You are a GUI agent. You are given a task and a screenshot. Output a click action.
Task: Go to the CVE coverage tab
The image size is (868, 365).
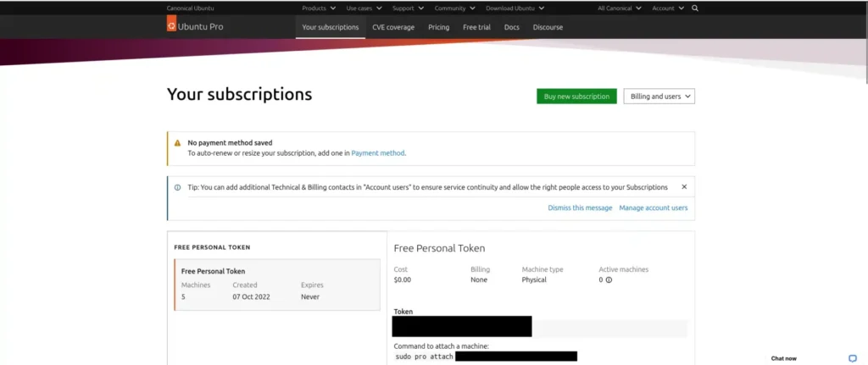click(x=393, y=27)
